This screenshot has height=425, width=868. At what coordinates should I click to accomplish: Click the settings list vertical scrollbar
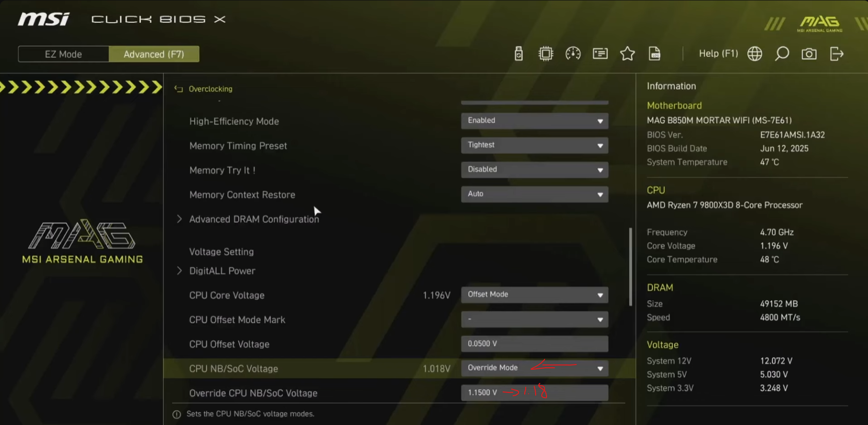(x=630, y=267)
